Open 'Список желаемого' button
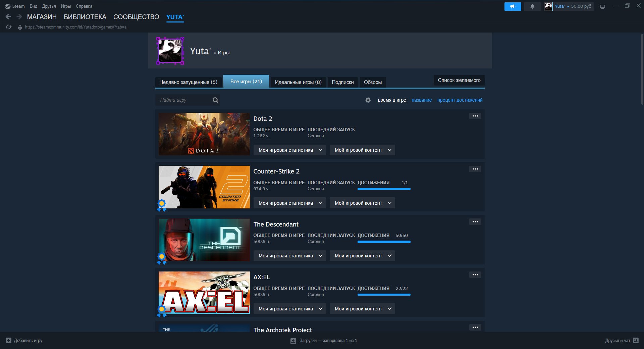 click(459, 80)
